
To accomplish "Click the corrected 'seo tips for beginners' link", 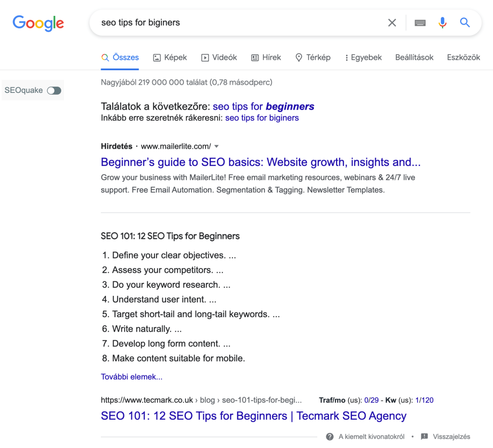I will [x=263, y=106].
